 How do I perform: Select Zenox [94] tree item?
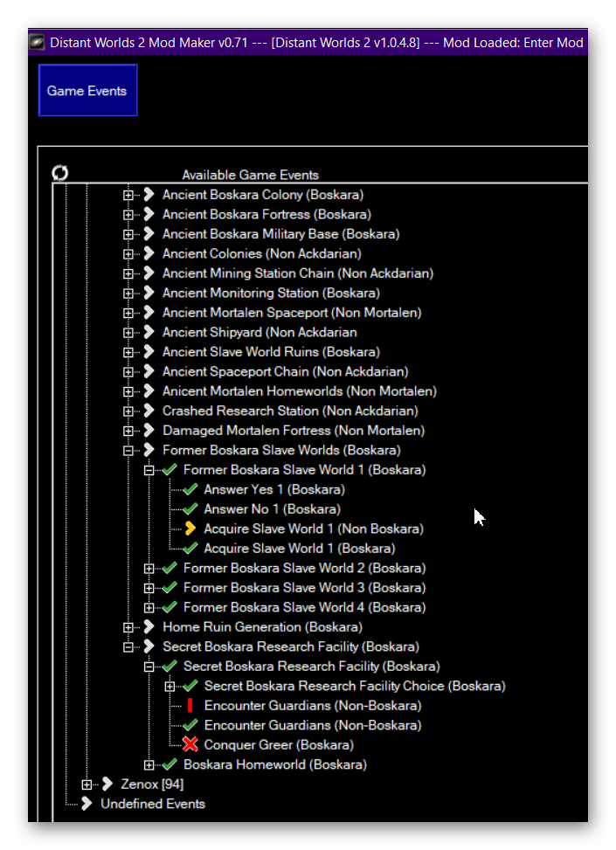(152, 784)
